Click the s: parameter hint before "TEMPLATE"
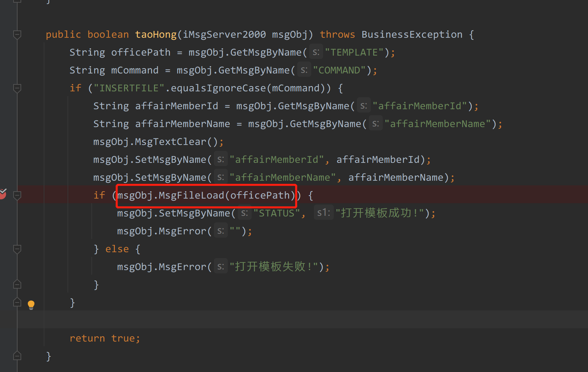Viewport: 588px width, 372px height. click(x=316, y=52)
